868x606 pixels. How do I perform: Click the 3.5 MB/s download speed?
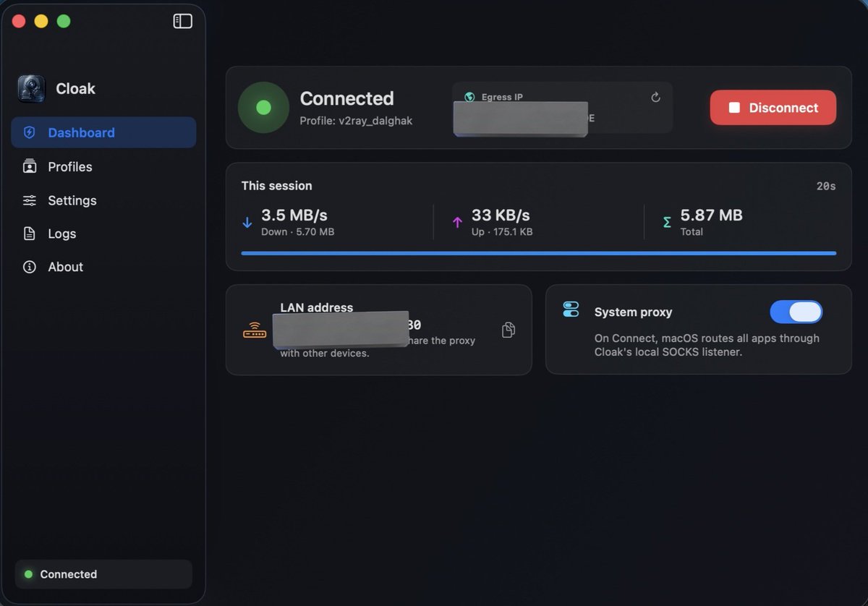pyautogui.click(x=294, y=215)
